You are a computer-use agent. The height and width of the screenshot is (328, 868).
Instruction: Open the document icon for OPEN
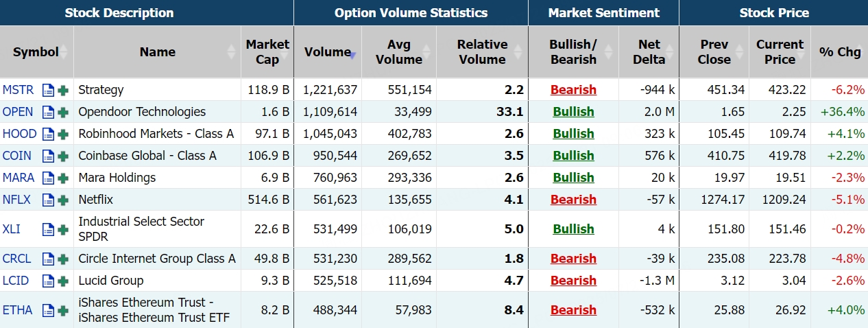point(48,113)
